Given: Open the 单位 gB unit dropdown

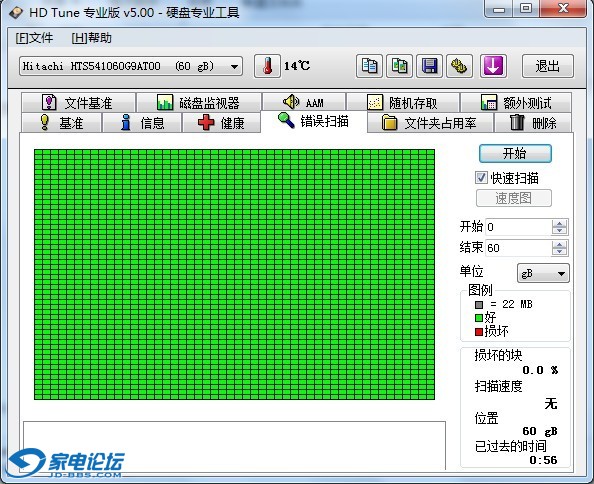Looking at the screenshot, I should (x=543, y=273).
